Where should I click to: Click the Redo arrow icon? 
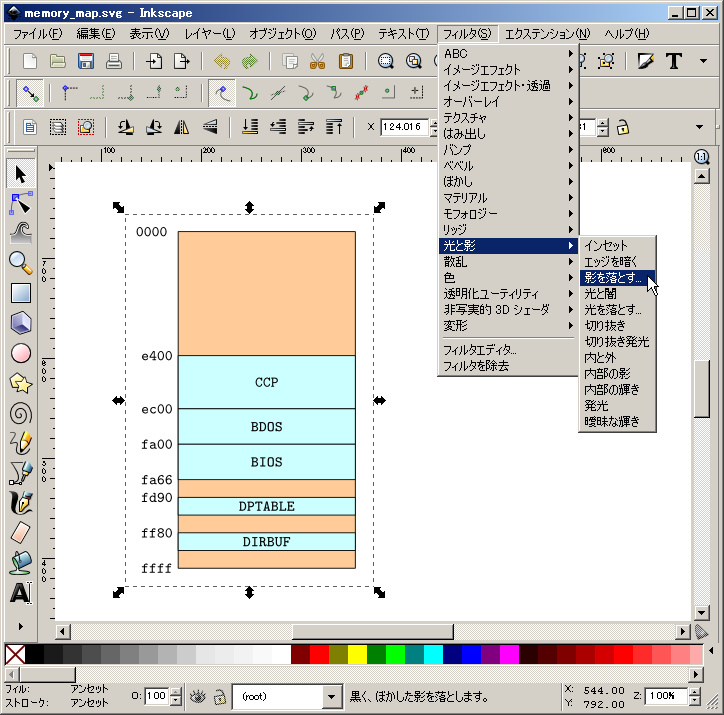250,61
